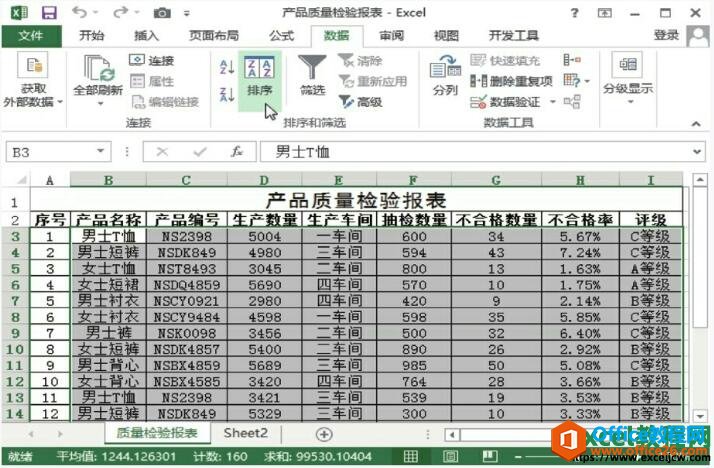Click the Connections (连接) button

152,61
